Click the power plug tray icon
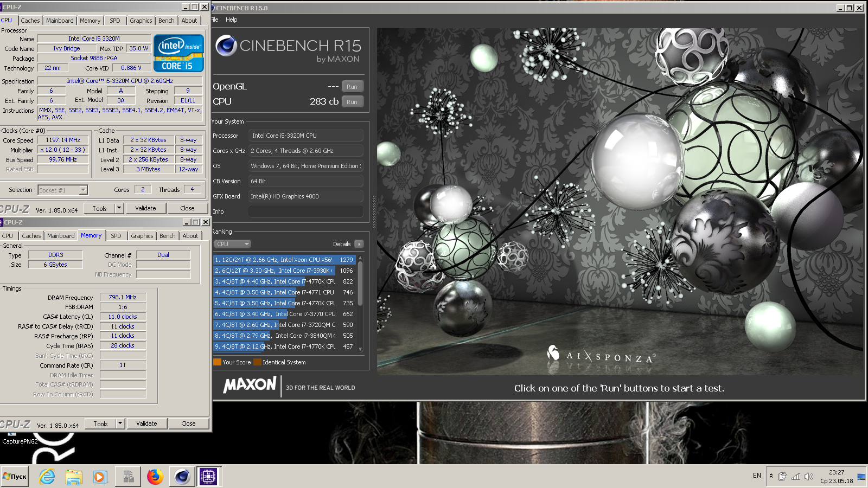Screen dimensions: 868x488 click(782, 477)
